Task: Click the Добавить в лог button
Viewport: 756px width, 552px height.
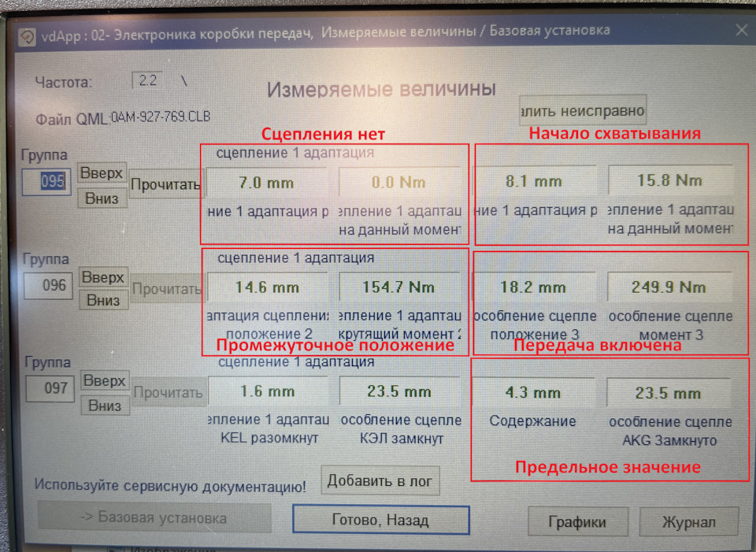Action: click(x=380, y=480)
